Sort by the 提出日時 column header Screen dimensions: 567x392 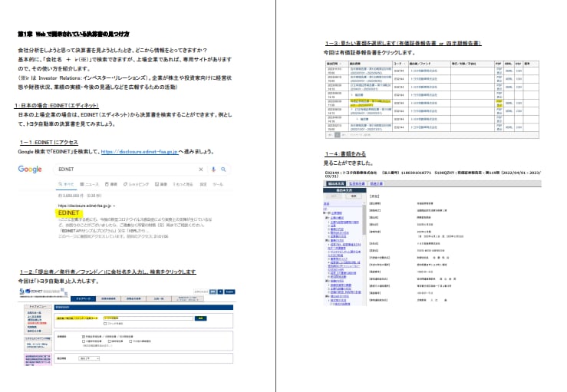(335, 64)
